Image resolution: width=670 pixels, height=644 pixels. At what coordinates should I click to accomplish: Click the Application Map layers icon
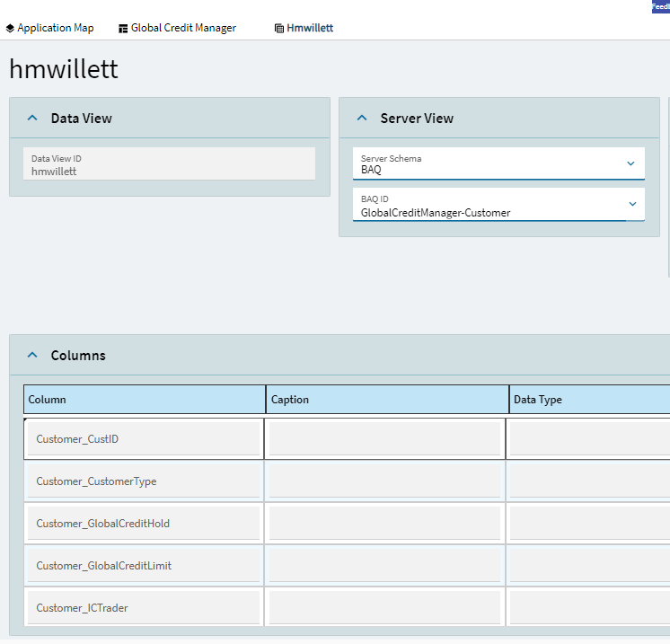coord(10,28)
